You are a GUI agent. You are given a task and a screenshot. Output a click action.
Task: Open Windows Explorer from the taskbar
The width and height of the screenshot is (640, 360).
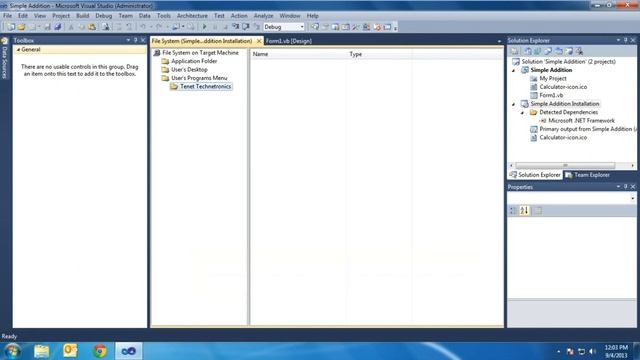click(x=41, y=351)
